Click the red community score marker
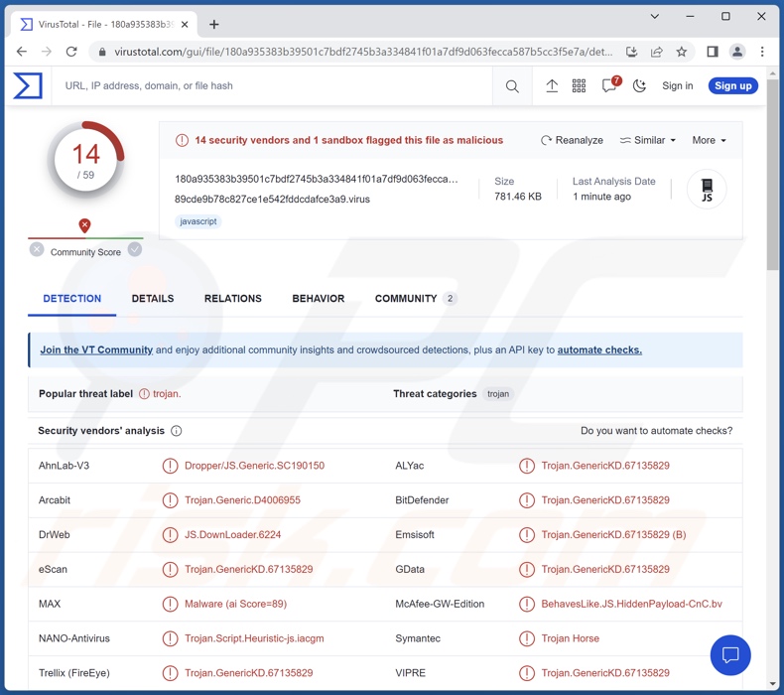 coord(85,225)
